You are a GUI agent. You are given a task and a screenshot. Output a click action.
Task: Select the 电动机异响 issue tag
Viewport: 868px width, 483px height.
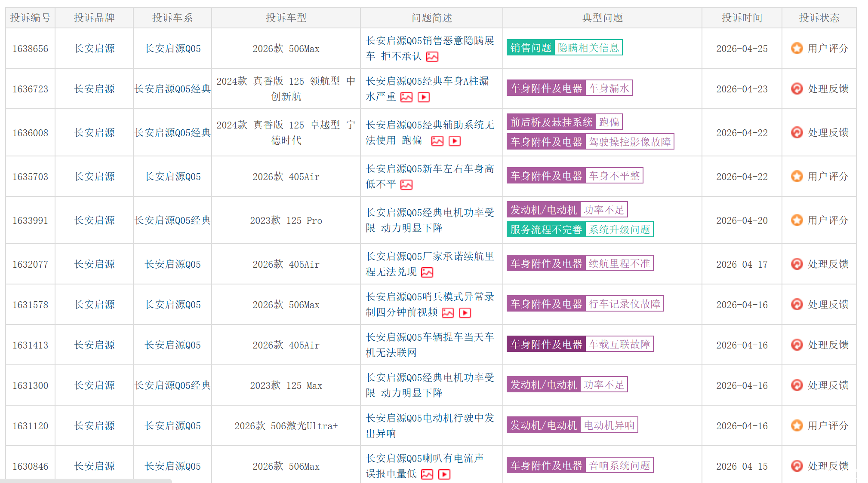click(609, 425)
